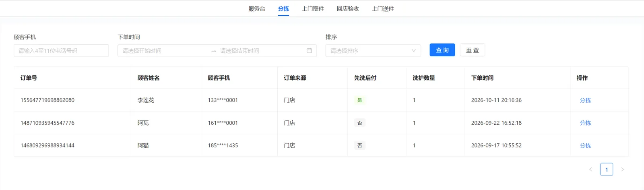Screen dimensions: 644x190
Task: Click 否 tag in 阿猫 row
Action: tap(360, 145)
